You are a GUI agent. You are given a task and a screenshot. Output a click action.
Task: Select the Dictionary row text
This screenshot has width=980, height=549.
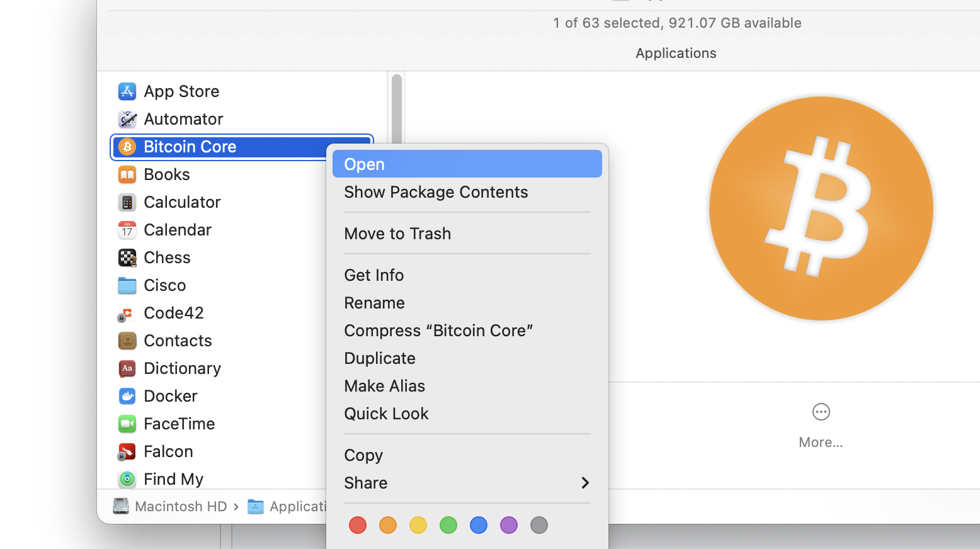[183, 368]
